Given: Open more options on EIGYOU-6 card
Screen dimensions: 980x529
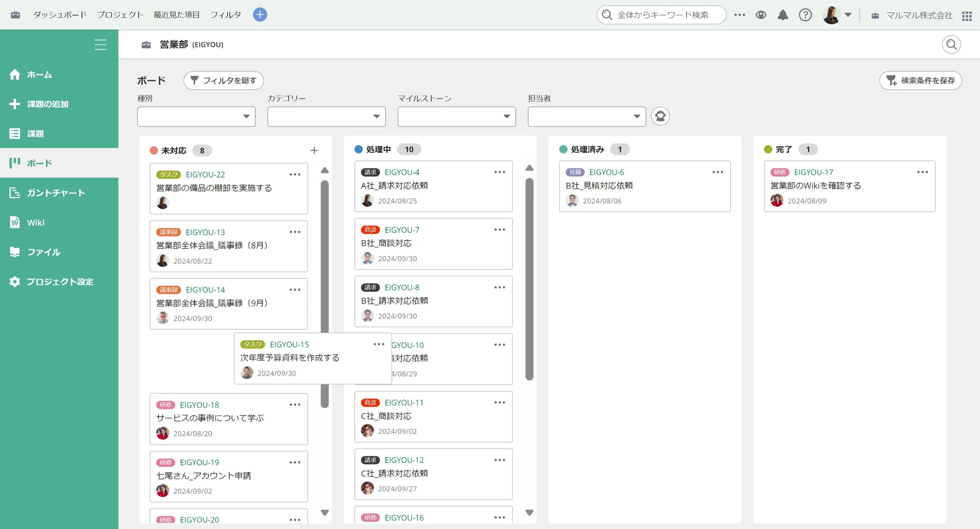Looking at the screenshot, I should click(x=718, y=172).
